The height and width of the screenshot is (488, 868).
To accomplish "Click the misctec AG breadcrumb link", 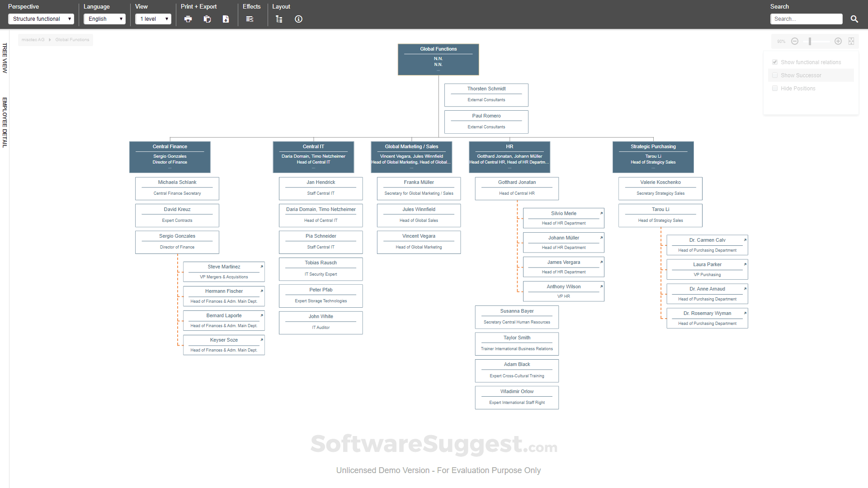I will pos(33,40).
